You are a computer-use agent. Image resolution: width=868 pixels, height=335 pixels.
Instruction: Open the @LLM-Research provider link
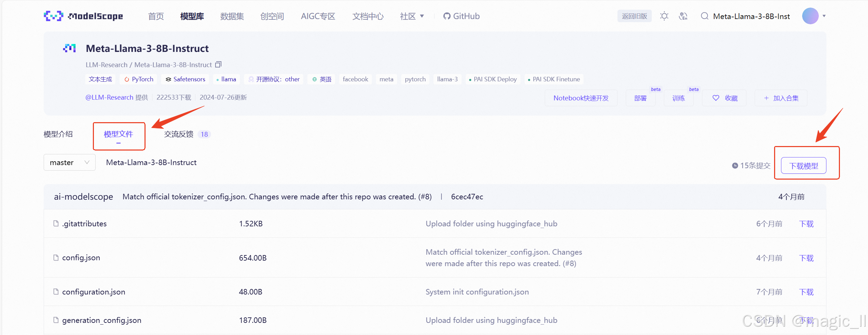(x=109, y=97)
